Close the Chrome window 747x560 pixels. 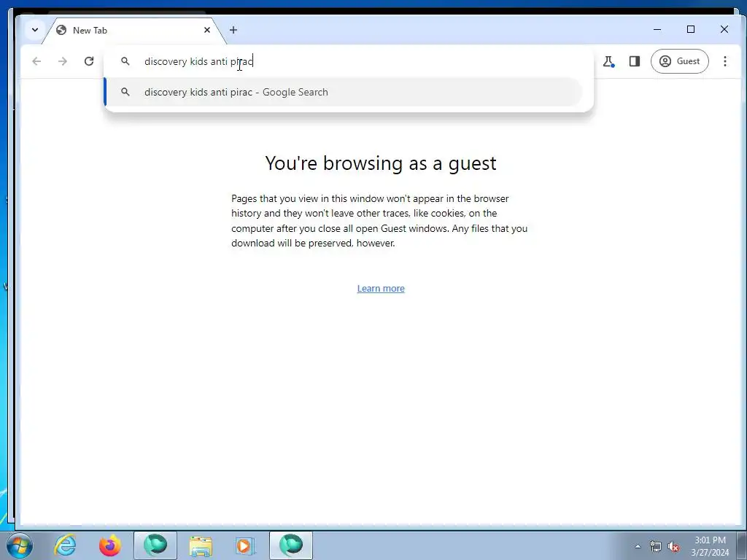pos(724,29)
